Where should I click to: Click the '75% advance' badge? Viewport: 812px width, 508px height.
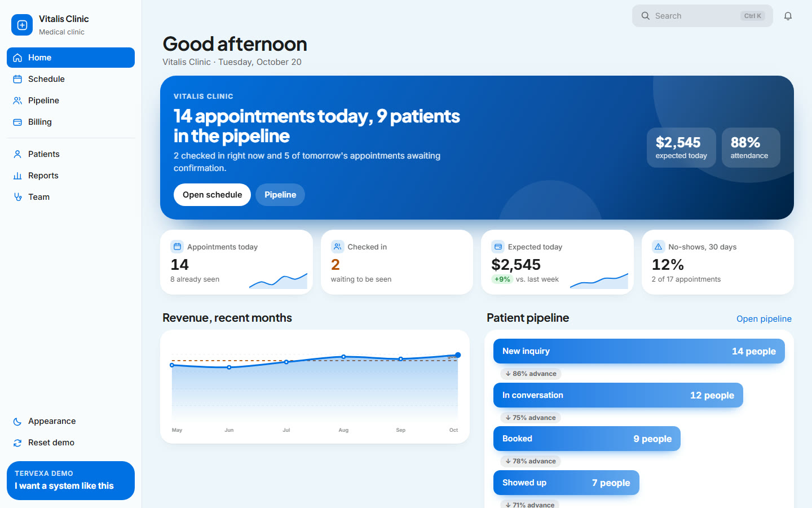click(x=531, y=418)
